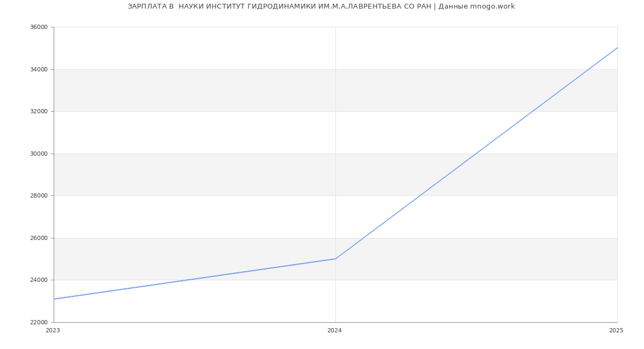
Task: Click the 2023 x-axis label
Action: click(x=53, y=331)
